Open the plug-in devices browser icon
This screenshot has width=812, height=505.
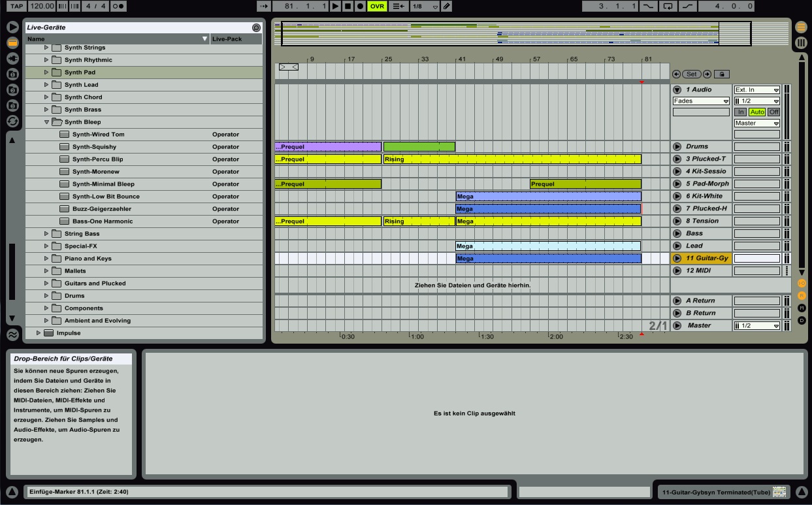coord(12,58)
